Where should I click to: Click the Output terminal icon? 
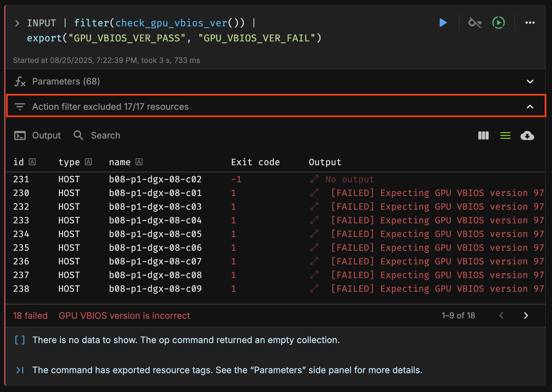(x=20, y=136)
